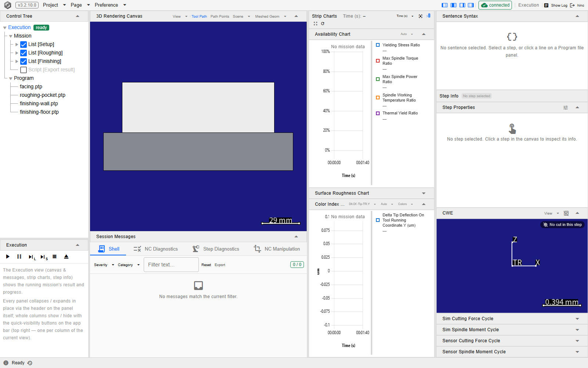Collapse the Control Tree panel
Image resolution: width=588 pixels, height=368 pixels.
tap(78, 16)
